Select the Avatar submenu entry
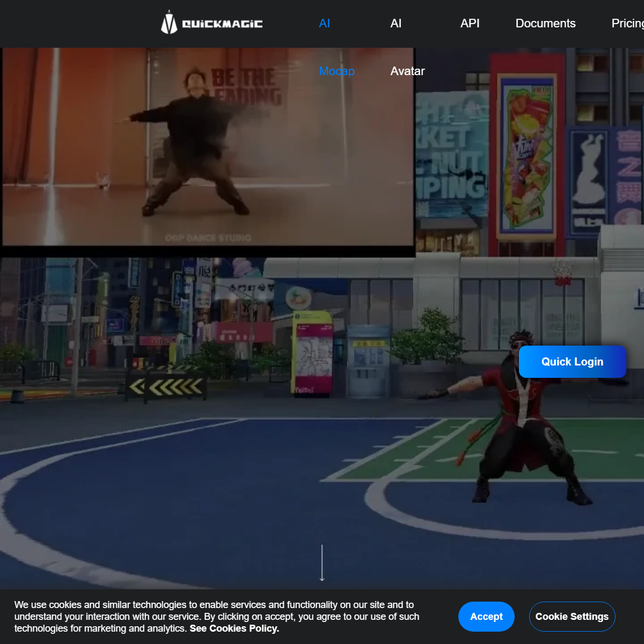Image resolution: width=644 pixels, height=644 pixels. click(407, 71)
